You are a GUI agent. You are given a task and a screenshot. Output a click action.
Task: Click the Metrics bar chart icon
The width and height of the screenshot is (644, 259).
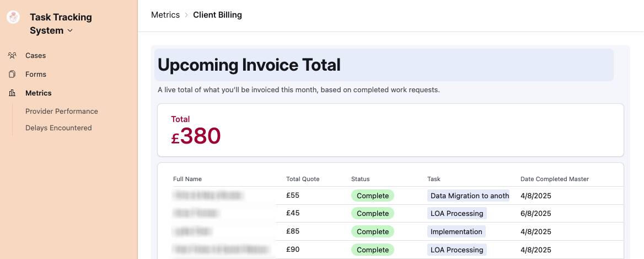[12, 93]
